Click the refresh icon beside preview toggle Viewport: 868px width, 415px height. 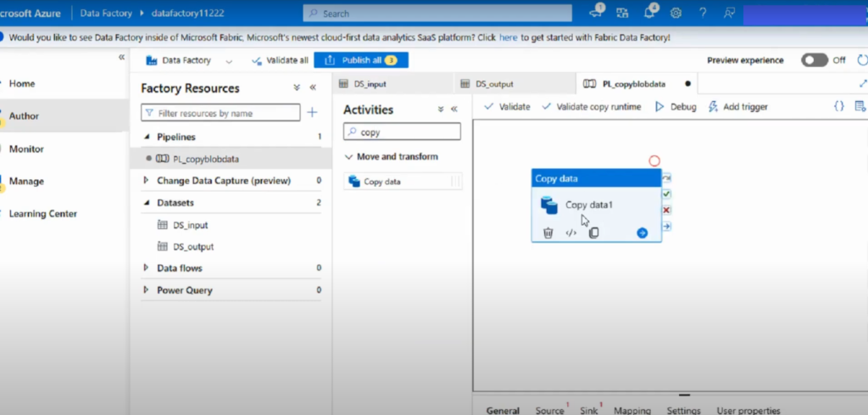tap(862, 60)
